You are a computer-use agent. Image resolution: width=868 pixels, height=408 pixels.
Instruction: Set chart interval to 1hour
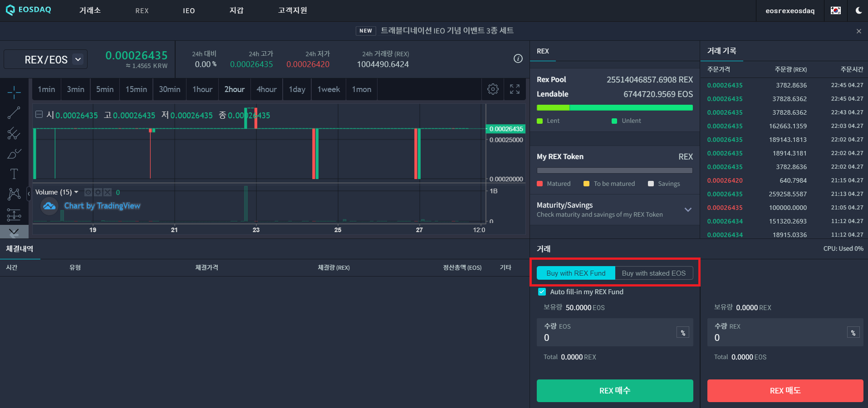(202, 89)
